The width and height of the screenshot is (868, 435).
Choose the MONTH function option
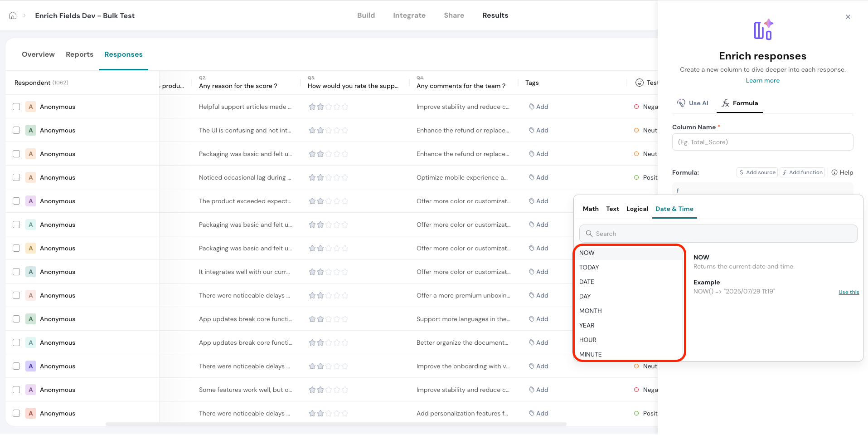pyautogui.click(x=590, y=311)
